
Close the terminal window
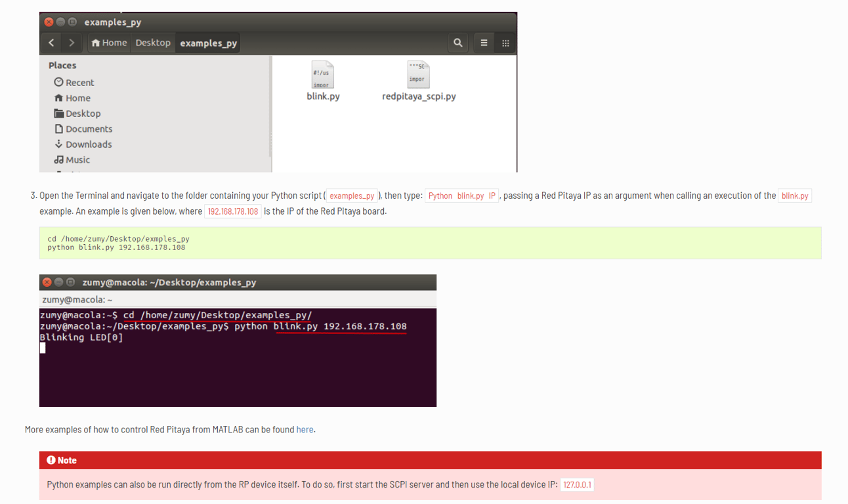[47, 282]
